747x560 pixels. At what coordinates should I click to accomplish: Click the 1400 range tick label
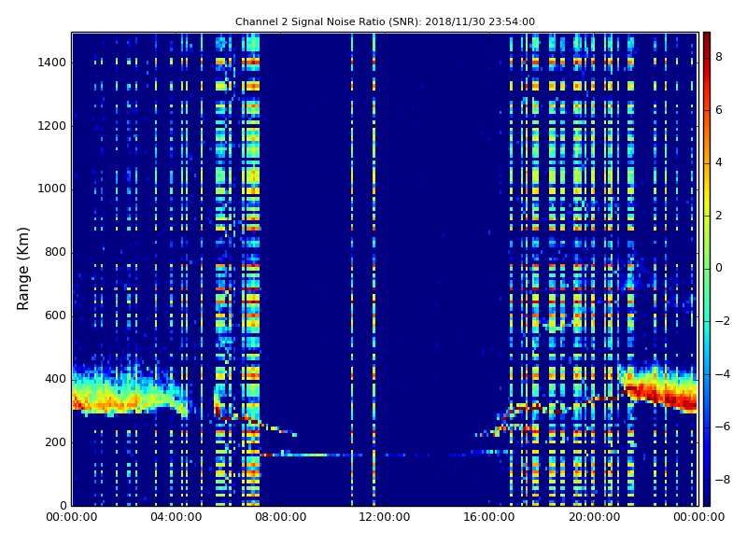tap(52, 63)
